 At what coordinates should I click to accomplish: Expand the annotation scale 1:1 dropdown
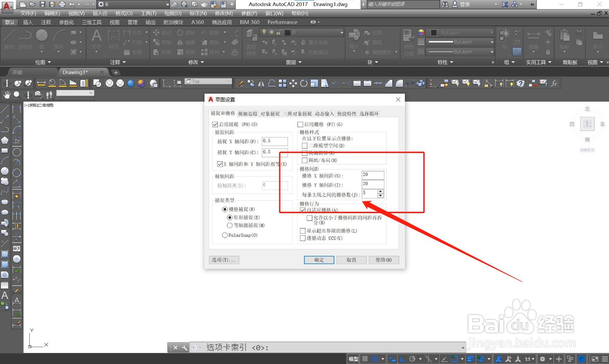click(x=530, y=359)
